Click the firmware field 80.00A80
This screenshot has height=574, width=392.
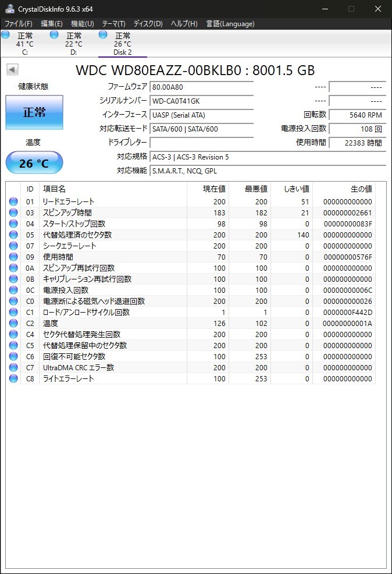(x=201, y=87)
